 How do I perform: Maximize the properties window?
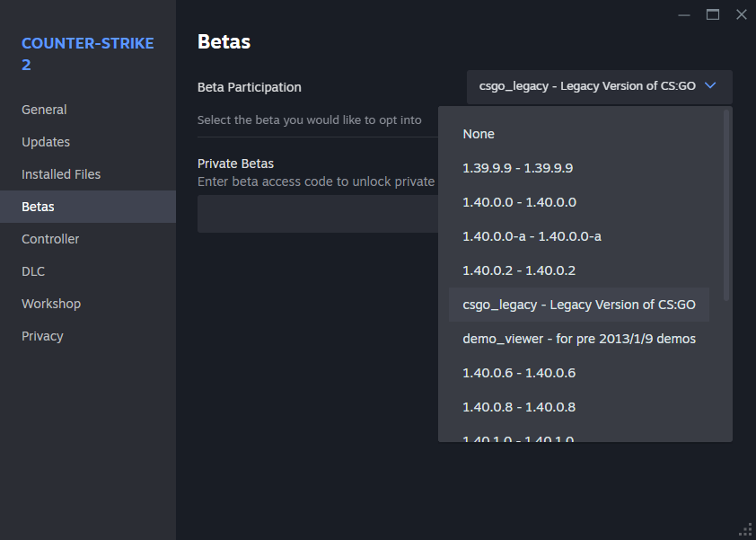click(x=713, y=15)
